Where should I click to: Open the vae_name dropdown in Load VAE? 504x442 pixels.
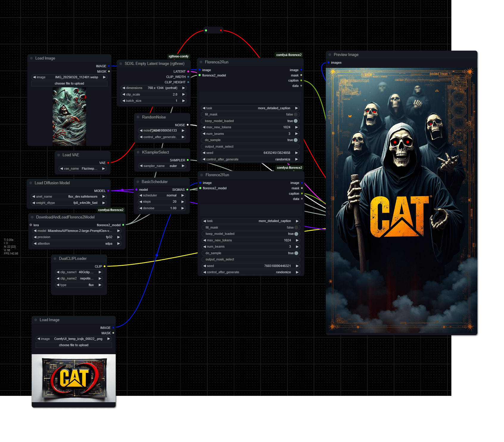(x=83, y=169)
